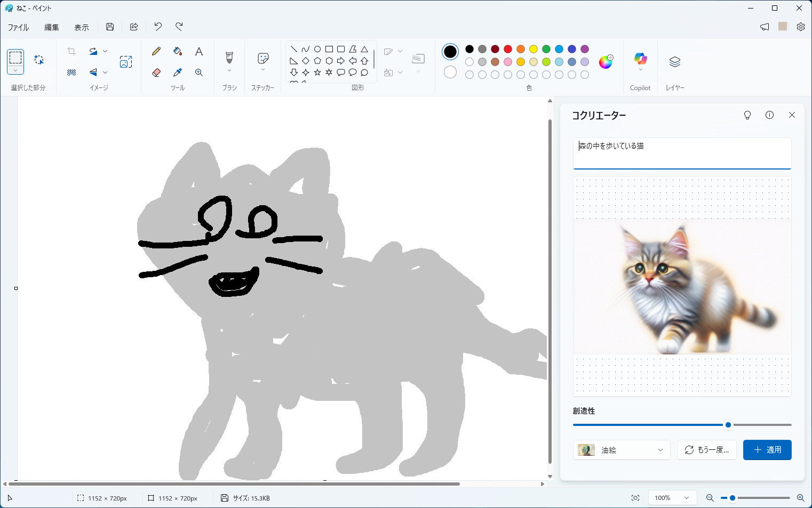Open the ファイル menu

[x=18, y=27]
